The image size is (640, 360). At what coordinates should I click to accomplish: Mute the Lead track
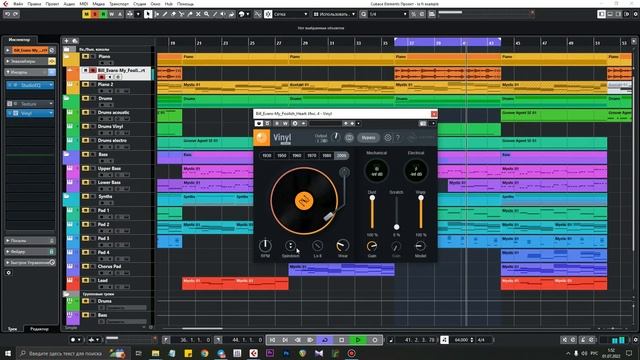pyautogui.click(x=85, y=280)
